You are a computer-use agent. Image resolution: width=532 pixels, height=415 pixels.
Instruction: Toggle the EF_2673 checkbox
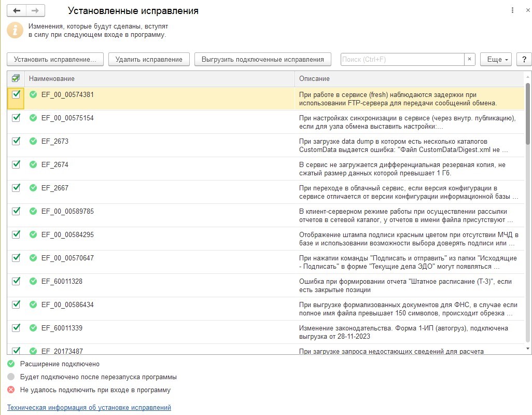[16, 141]
